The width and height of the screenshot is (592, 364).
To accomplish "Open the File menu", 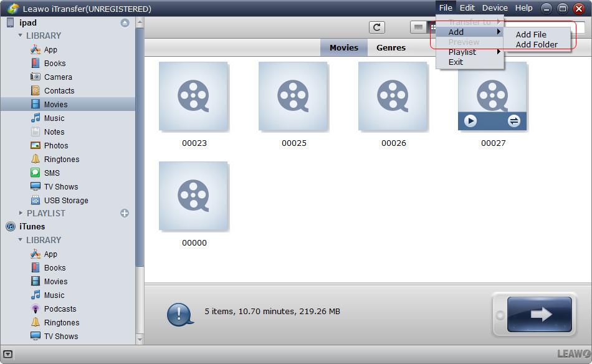I will click(x=446, y=8).
